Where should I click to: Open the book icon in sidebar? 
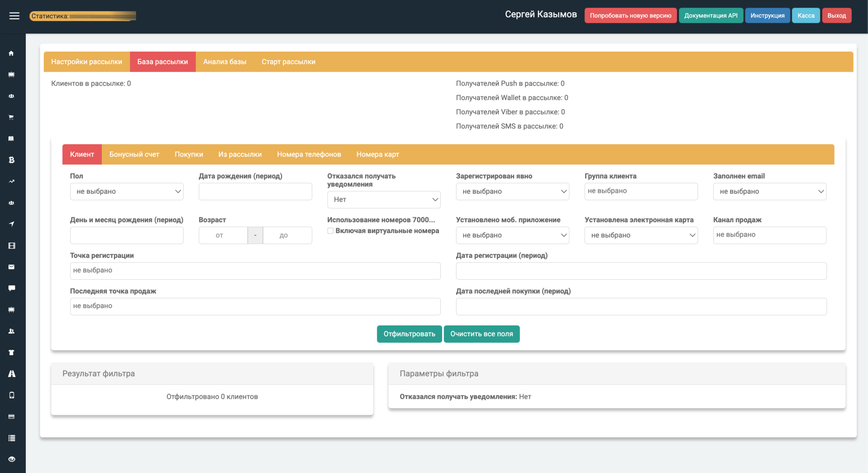[x=11, y=139]
